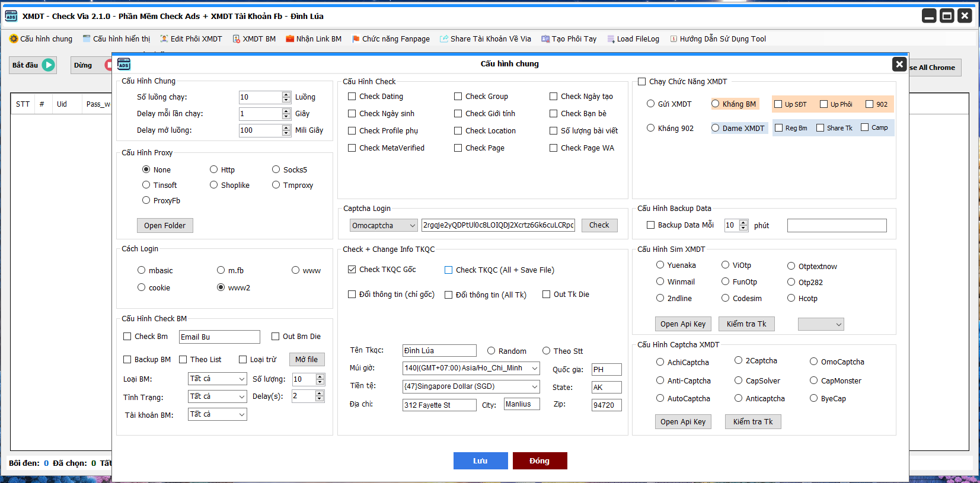
Task: Click Open Api Key under Sim XMDT
Action: click(x=683, y=324)
